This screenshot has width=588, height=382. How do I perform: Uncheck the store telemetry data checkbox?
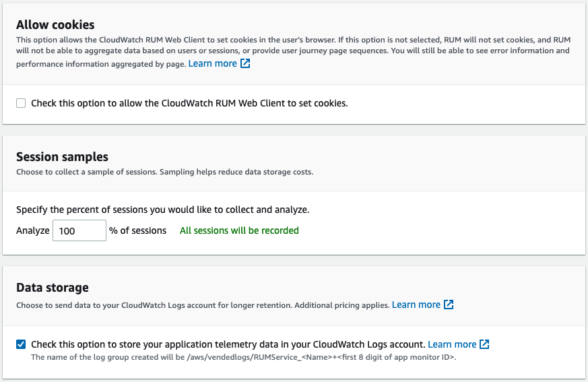[x=21, y=344]
